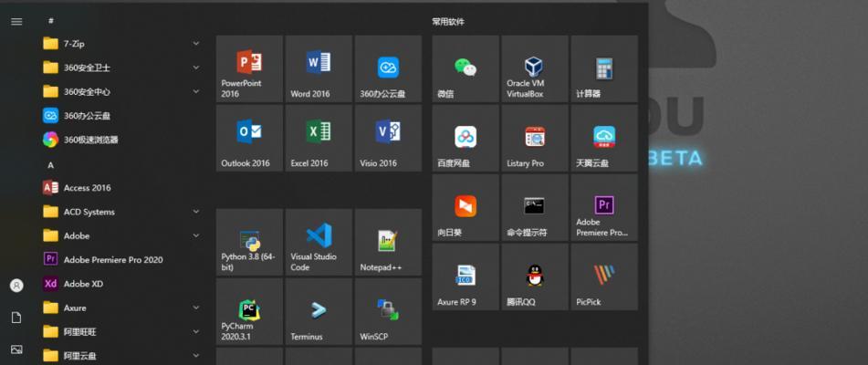
Task: Open the 计算器 calculator tile
Action: (x=604, y=69)
